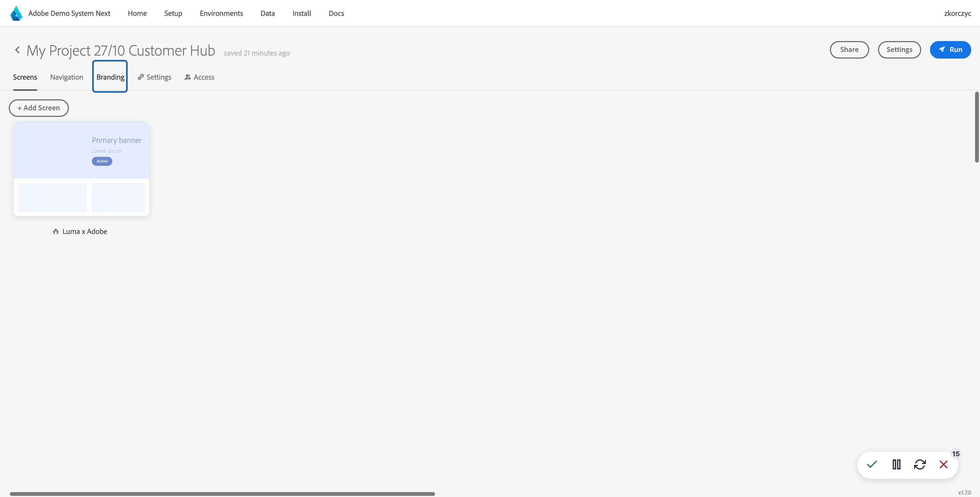
Task: Click the Adobe Demo System Next logo icon
Action: [x=16, y=13]
